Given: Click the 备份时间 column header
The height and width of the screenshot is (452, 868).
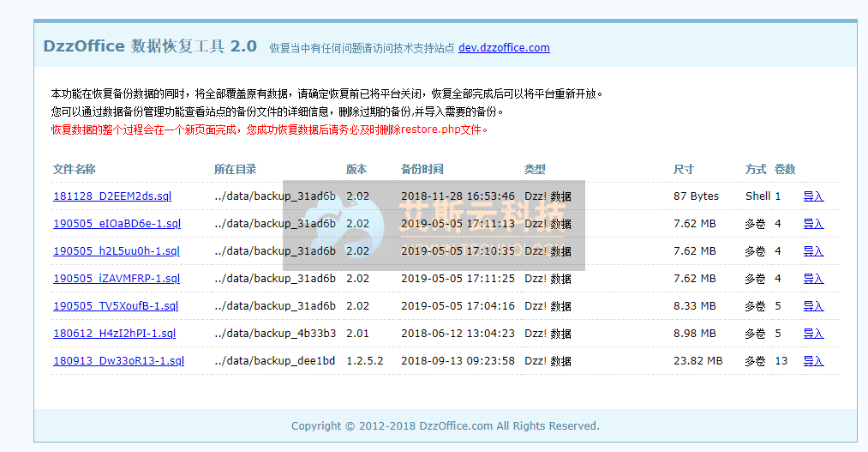Looking at the screenshot, I should (x=422, y=170).
